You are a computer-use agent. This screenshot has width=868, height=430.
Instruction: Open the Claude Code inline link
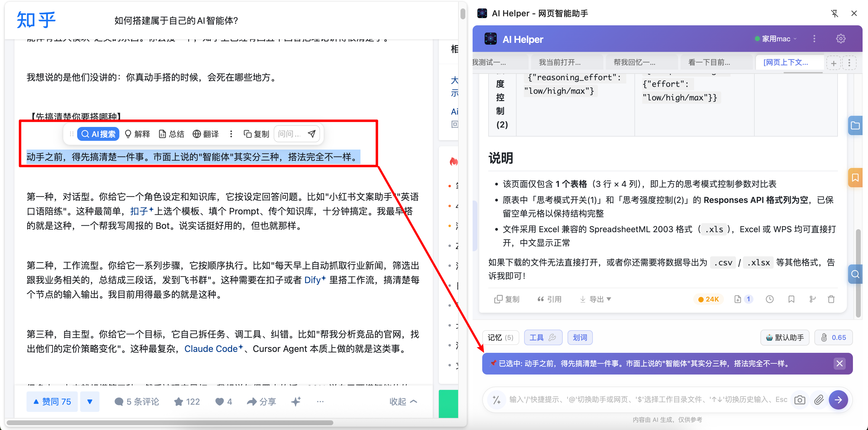[213, 349]
